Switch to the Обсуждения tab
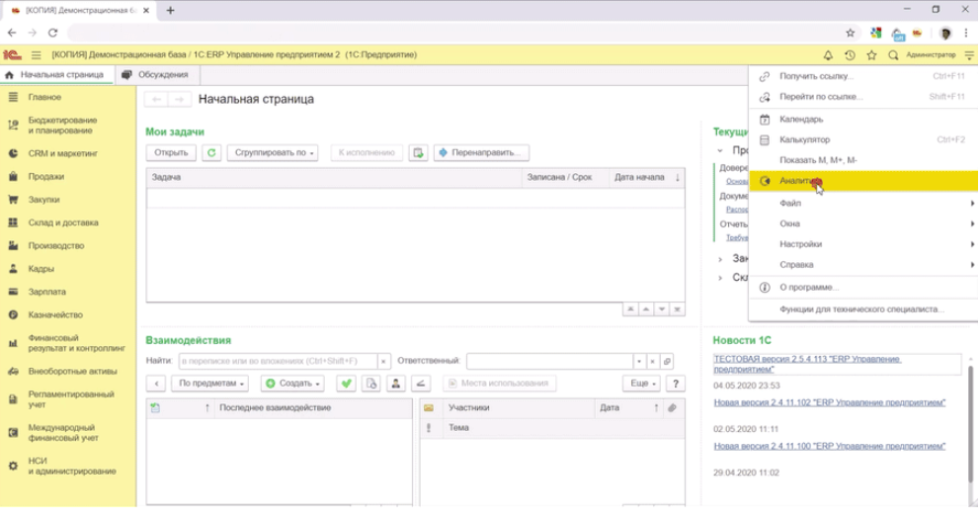Screen dimensions: 980x523 pos(155,75)
